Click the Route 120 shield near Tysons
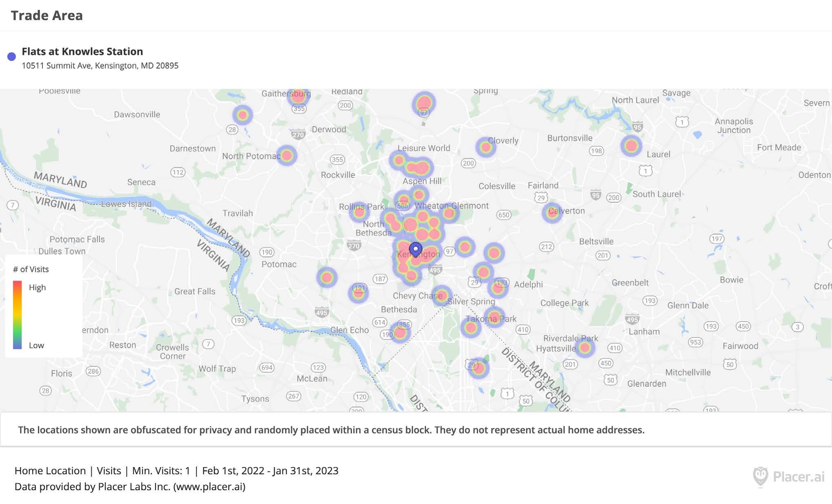The width and height of the screenshot is (832, 504). click(x=361, y=396)
